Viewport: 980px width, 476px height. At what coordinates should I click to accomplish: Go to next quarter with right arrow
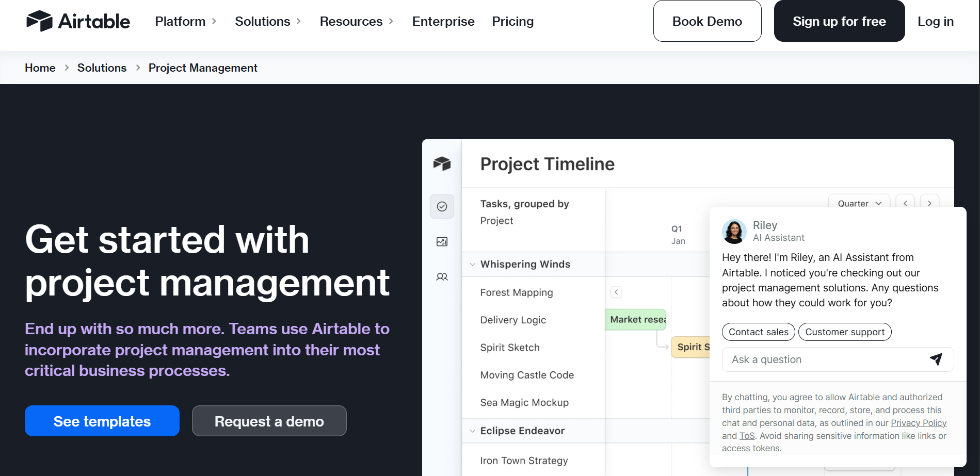point(929,203)
